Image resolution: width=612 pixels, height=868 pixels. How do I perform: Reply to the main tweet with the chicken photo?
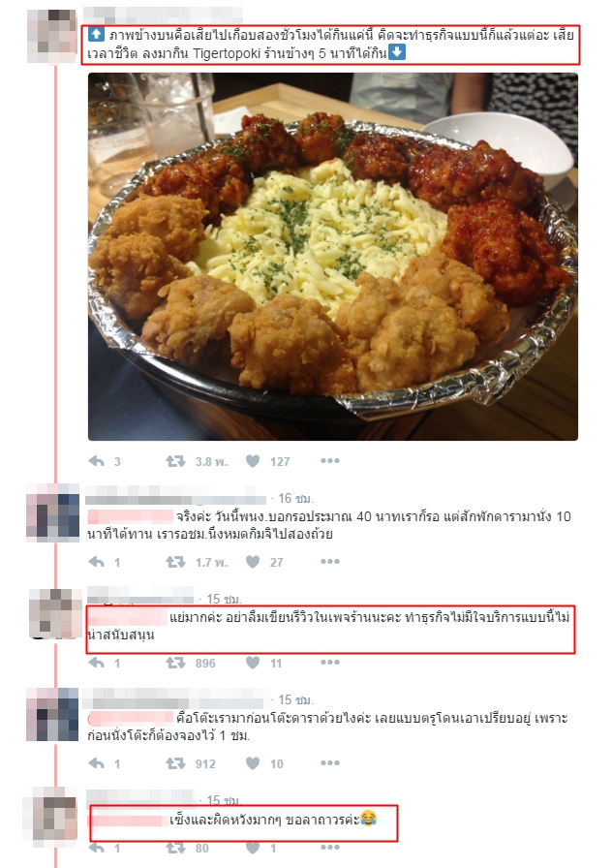pos(96,461)
